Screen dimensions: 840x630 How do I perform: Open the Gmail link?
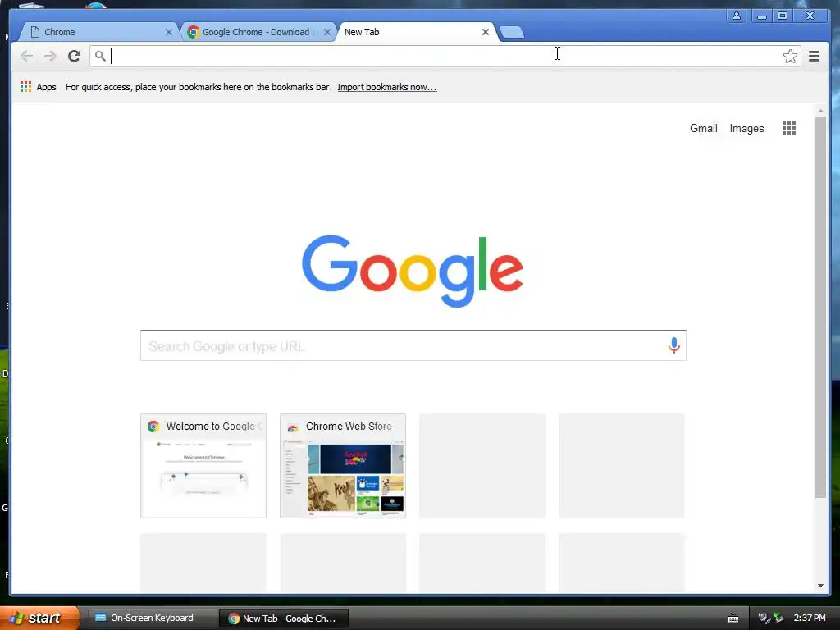tap(703, 129)
